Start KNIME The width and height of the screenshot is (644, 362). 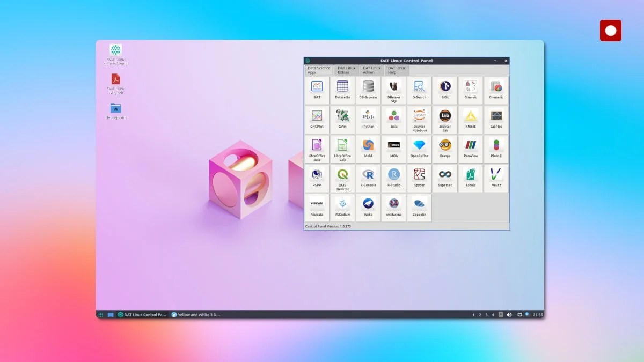[x=471, y=120]
